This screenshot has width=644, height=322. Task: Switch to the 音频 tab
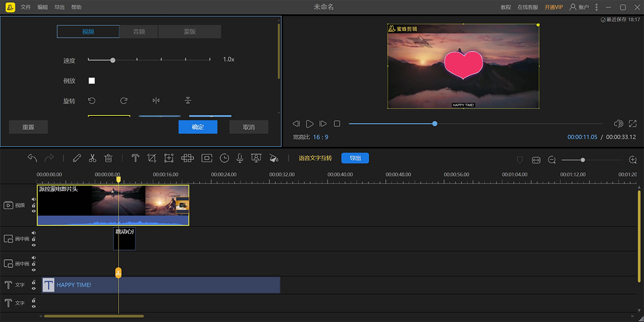[139, 32]
